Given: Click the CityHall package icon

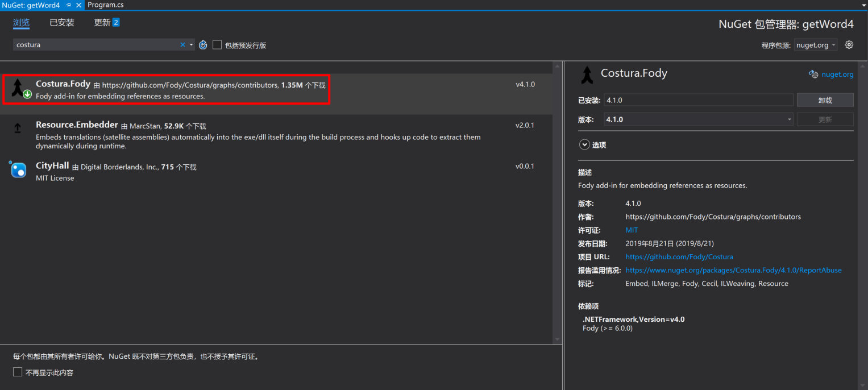Looking at the screenshot, I should coord(18,169).
